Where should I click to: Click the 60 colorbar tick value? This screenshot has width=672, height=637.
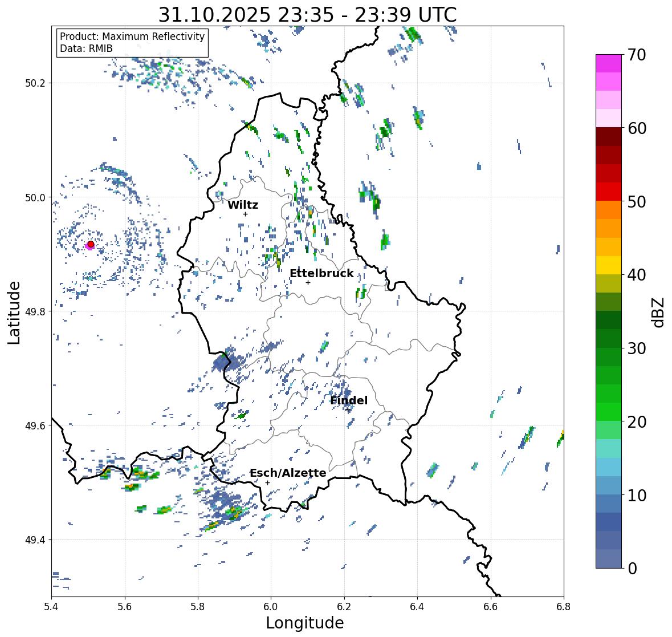637,128
